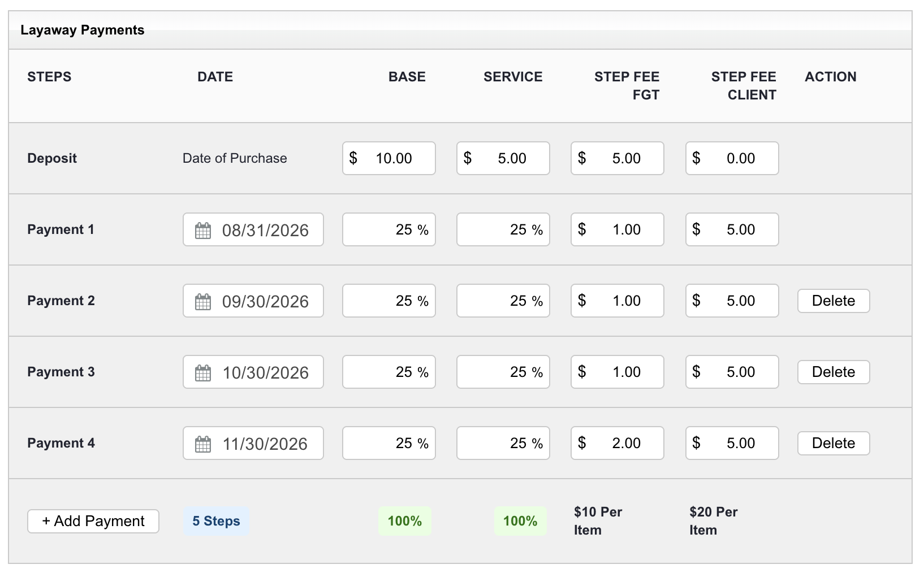Viewport: 924px width, 573px height.
Task: Edit Payment 2 step fee FGT field
Action: (x=618, y=301)
